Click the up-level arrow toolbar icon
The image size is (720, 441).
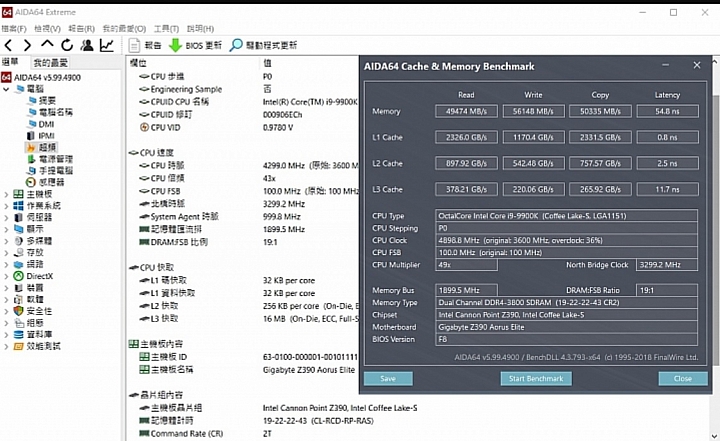(47, 44)
